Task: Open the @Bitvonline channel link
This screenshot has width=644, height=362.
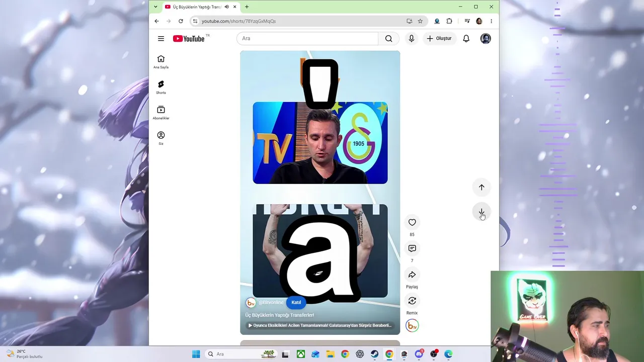Action: pos(271,303)
